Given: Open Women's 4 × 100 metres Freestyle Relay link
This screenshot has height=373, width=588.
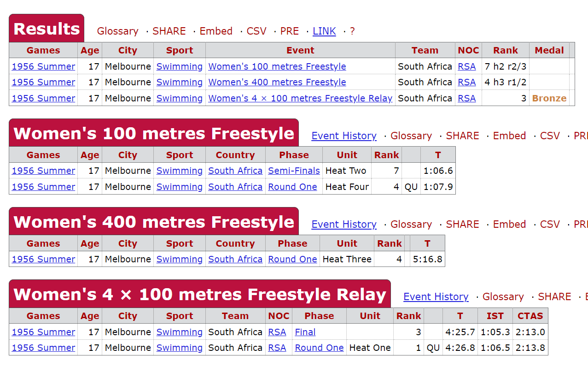Looking at the screenshot, I should tap(300, 98).
